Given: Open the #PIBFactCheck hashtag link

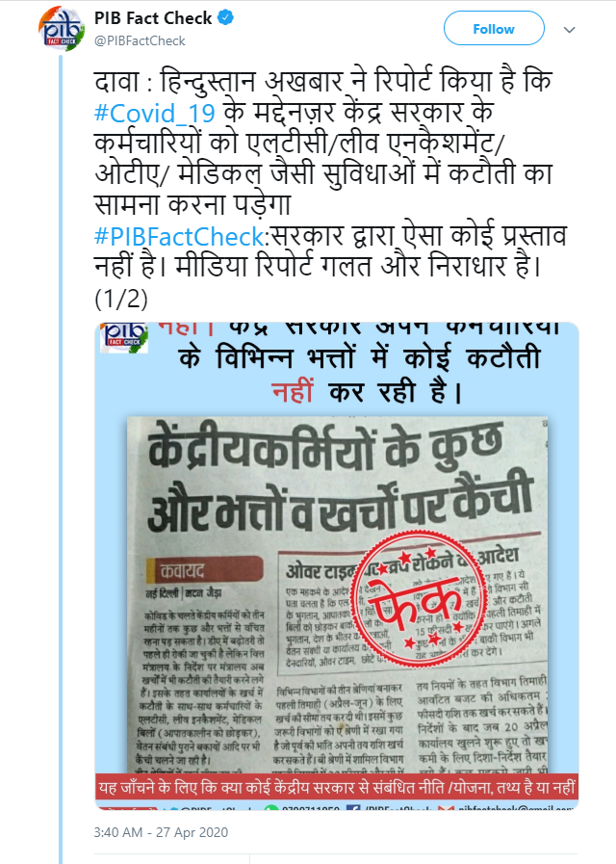Looking at the screenshot, I should pyautogui.click(x=179, y=236).
